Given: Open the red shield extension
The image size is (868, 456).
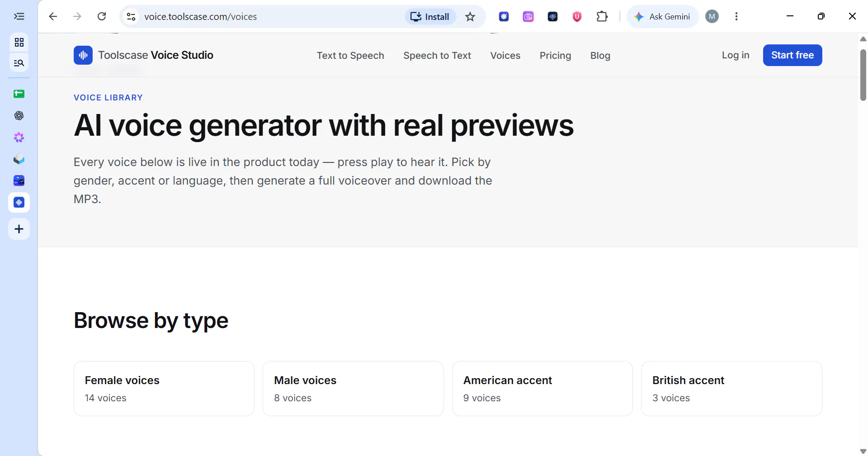Looking at the screenshot, I should point(577,17).
